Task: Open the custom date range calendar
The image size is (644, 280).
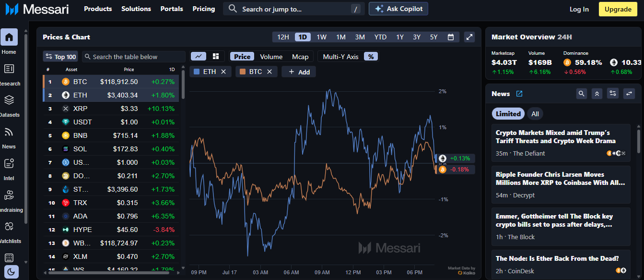Action: [x=451, y=37]
